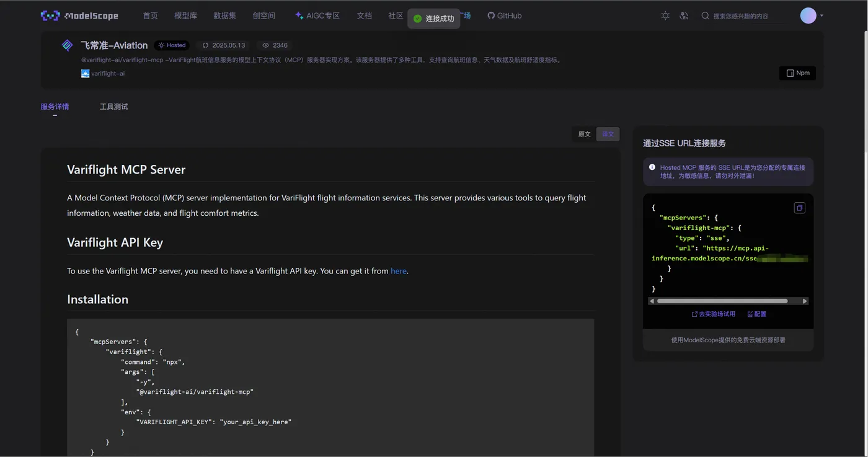Click the SSE "url" line in the config

pyautogui.click(x=729, y=253)
